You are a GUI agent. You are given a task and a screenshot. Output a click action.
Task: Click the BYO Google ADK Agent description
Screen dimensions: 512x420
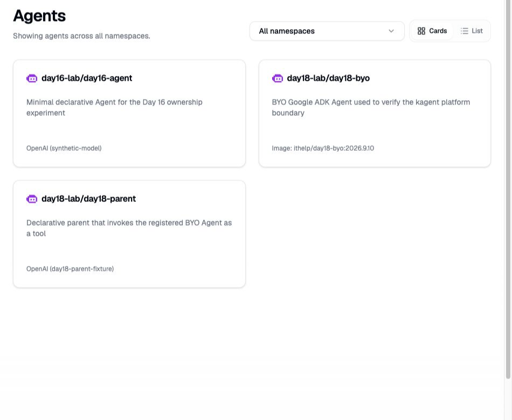click(371, 107)
